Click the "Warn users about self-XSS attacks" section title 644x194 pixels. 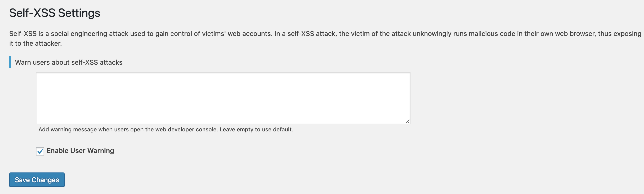(x=69, y=62)
